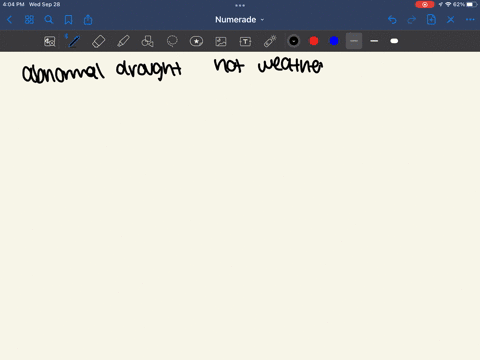
Task: Tap the battery status indicator
Action: (x=472, y=4)
